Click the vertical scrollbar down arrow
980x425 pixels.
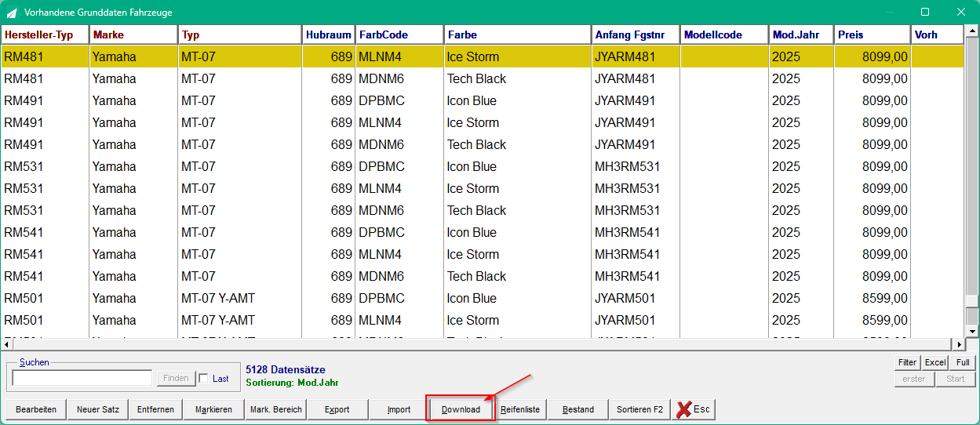(972, 331)
